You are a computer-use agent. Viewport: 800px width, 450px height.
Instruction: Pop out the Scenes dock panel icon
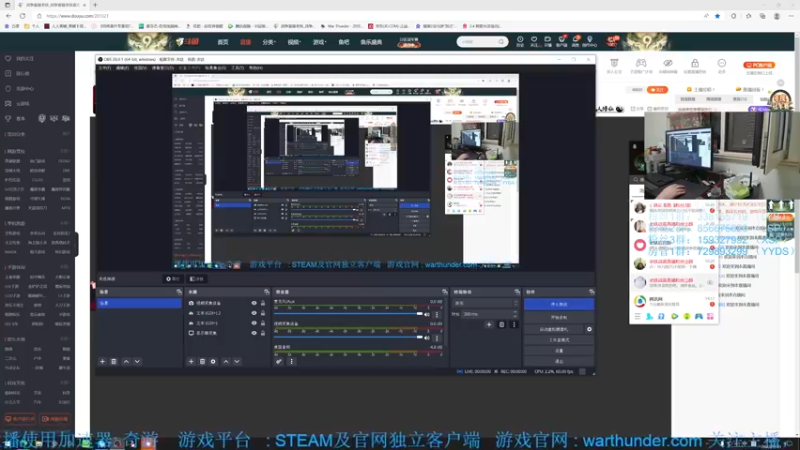coord(179,292)
